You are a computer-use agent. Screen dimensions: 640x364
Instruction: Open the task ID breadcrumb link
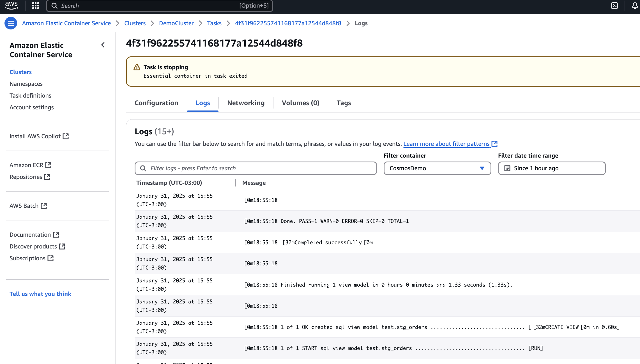(288, 23)
